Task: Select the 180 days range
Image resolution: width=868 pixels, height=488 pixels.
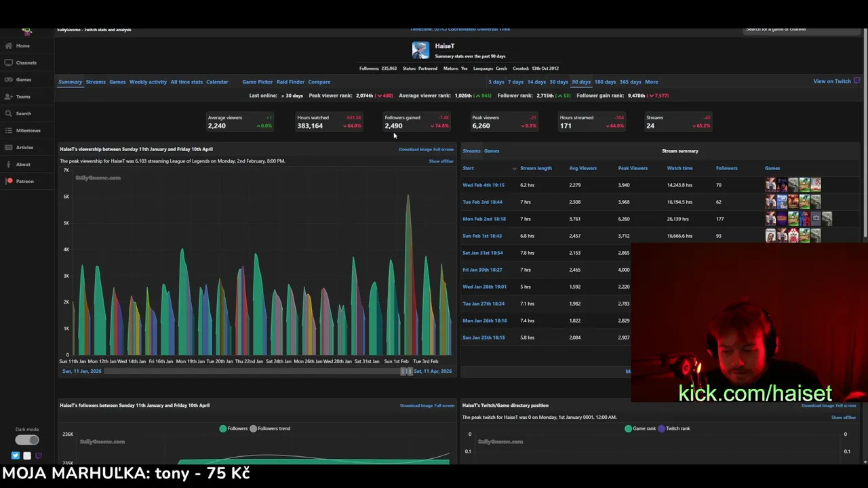Action: click(x=605, y=82)
